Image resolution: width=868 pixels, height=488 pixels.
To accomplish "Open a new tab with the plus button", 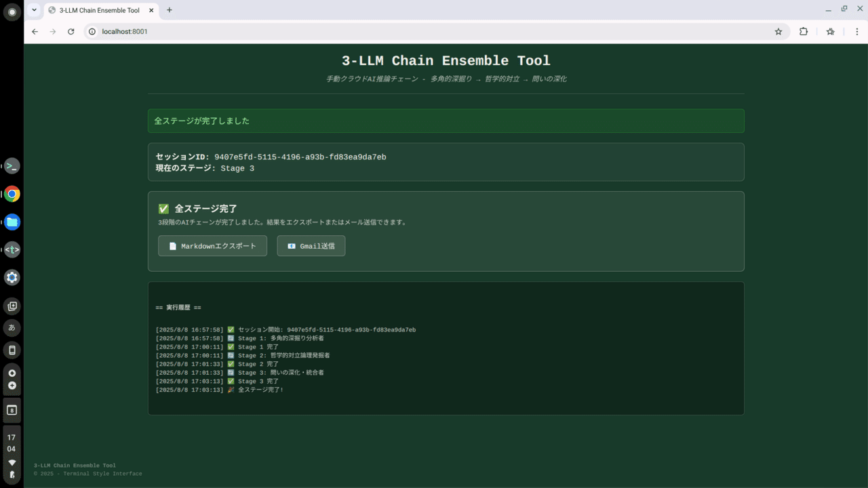I will (x=169, y=10).
